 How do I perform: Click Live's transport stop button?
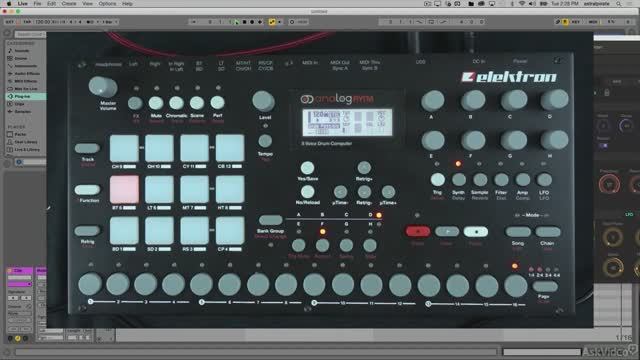point(244,22)
